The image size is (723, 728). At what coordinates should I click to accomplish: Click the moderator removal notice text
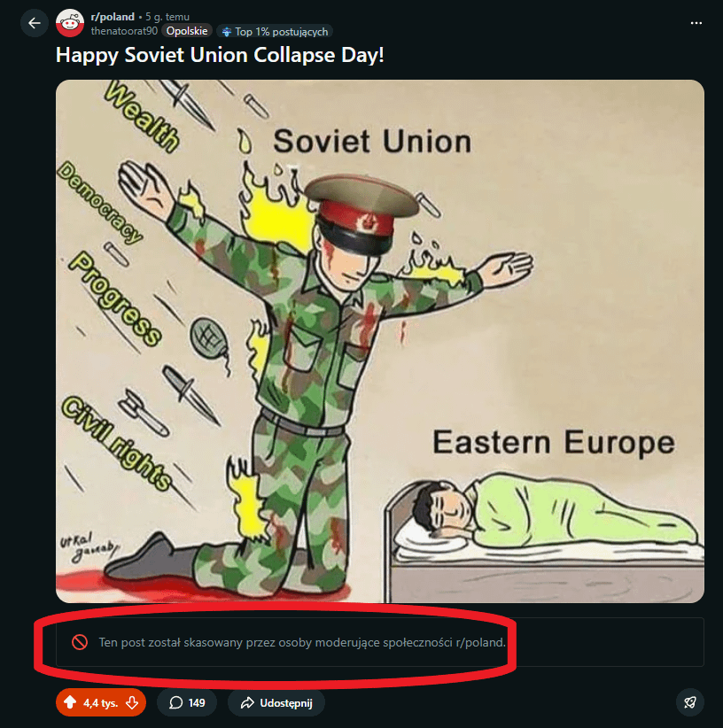[301, 642]
